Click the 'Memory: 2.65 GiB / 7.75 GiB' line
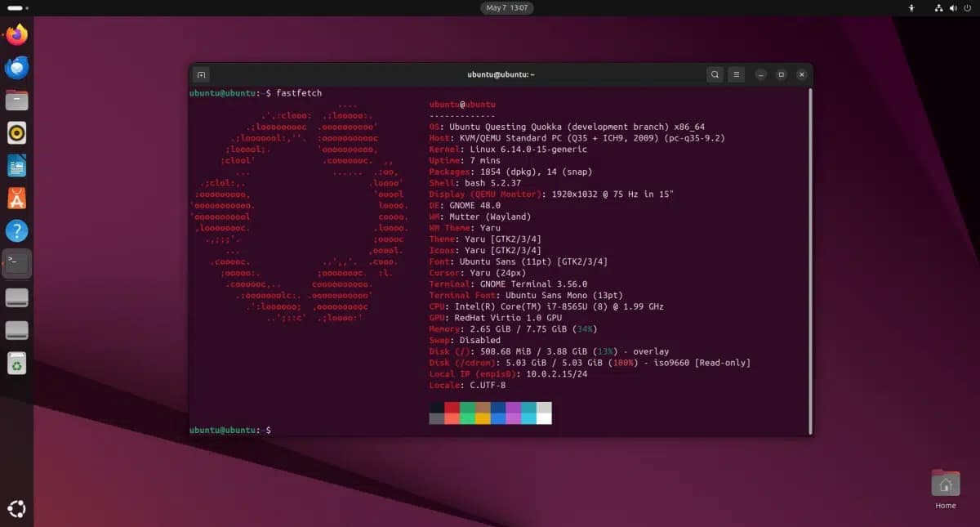 pyautogui.click(x=513, y=329)
